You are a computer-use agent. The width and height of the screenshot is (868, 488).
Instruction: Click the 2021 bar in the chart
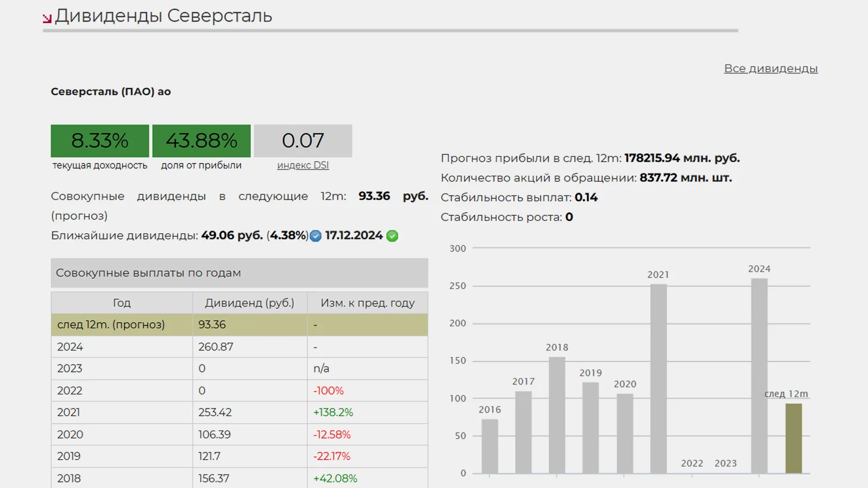(x=658, y=378)
